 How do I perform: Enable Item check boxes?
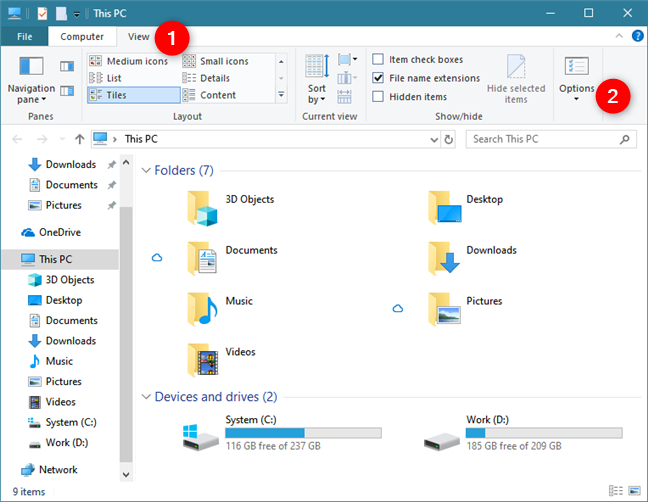point(379,60)
